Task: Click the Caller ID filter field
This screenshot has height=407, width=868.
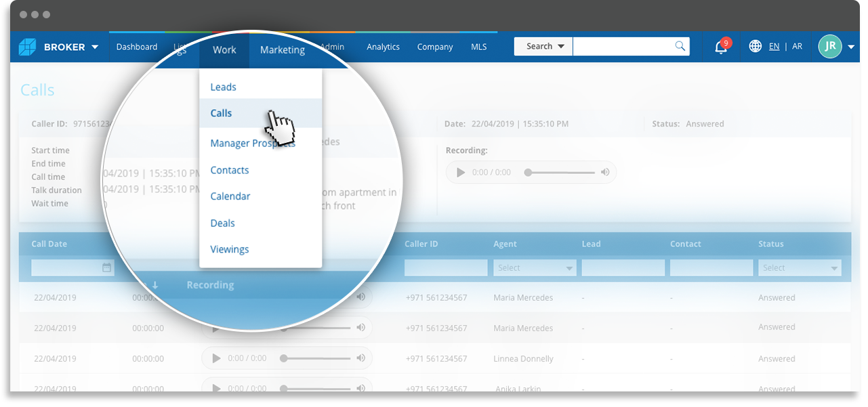Action: tap(446, 267)
